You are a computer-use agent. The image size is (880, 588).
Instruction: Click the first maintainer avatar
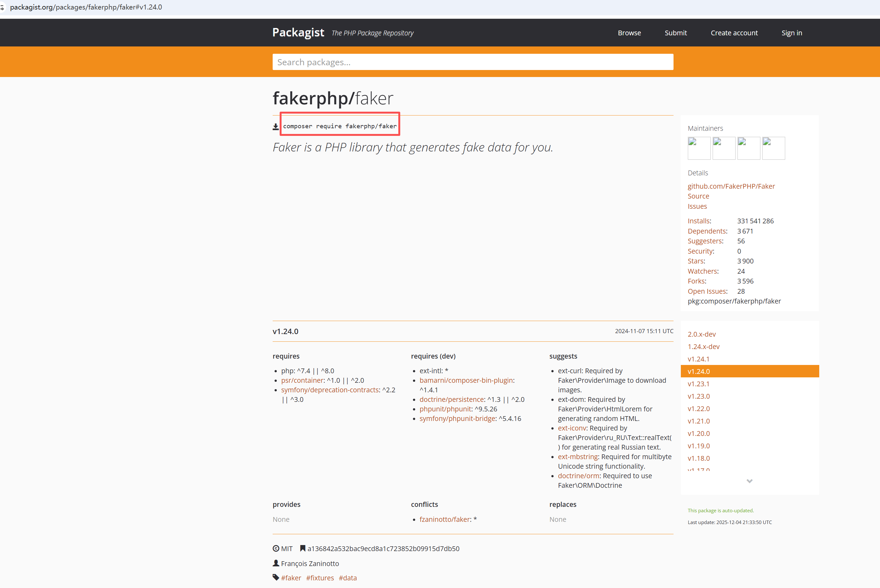[699, 148]
